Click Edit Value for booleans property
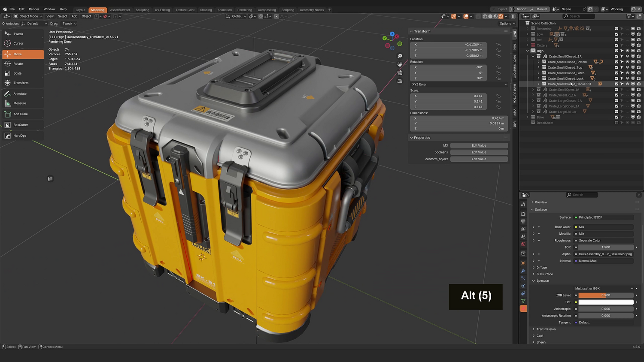 (x=479, y=152)
